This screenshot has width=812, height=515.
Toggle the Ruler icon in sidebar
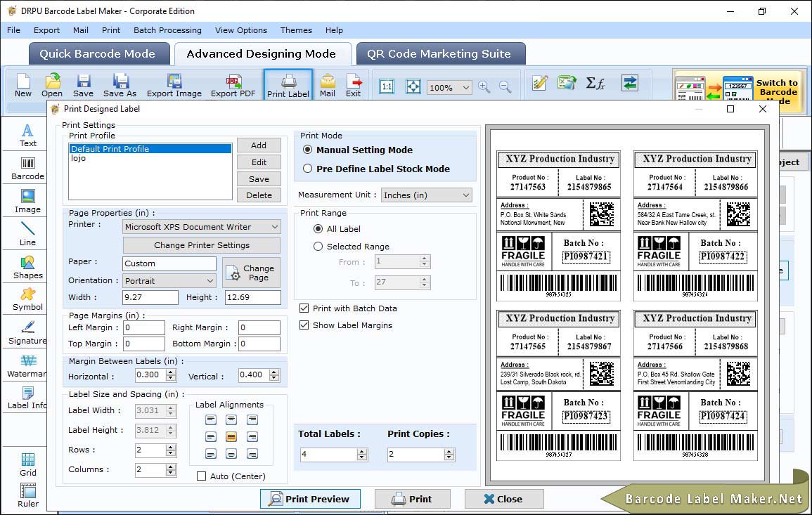coord(28,495)
